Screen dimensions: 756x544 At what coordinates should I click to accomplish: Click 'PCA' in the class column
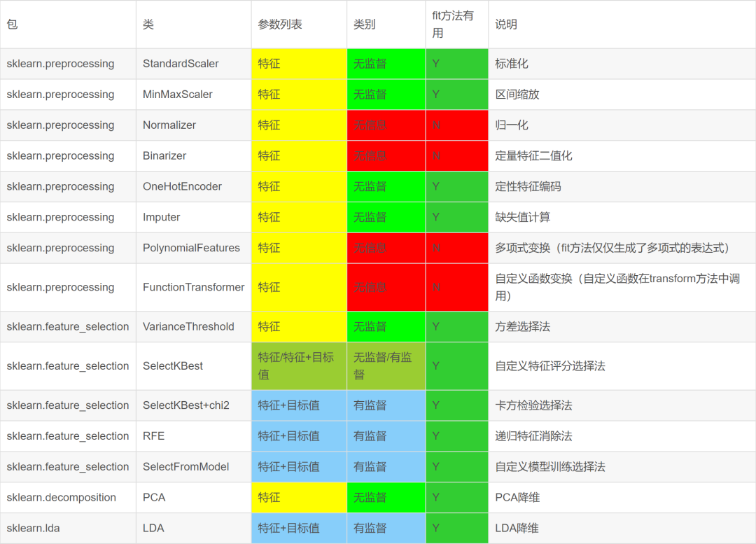click(193, 497)
